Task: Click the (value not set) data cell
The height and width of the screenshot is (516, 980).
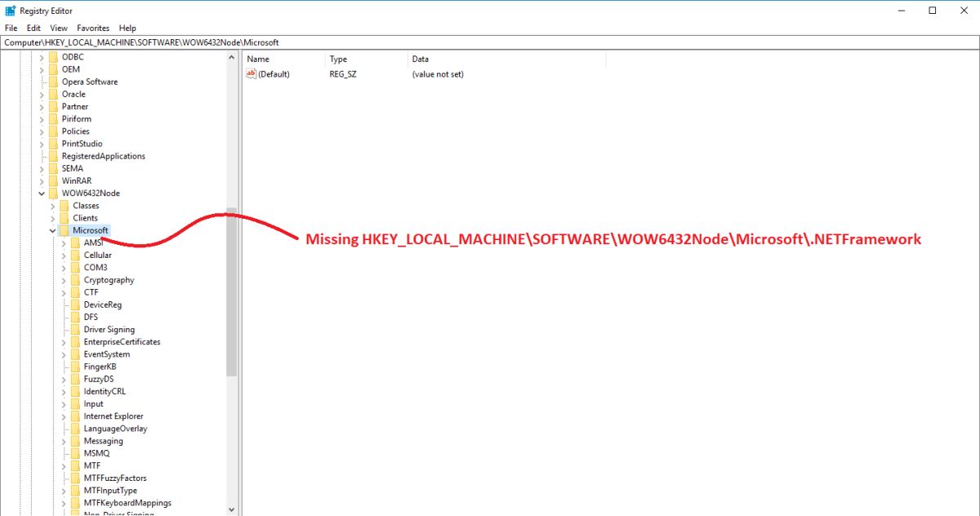Action: pos(438,74)
